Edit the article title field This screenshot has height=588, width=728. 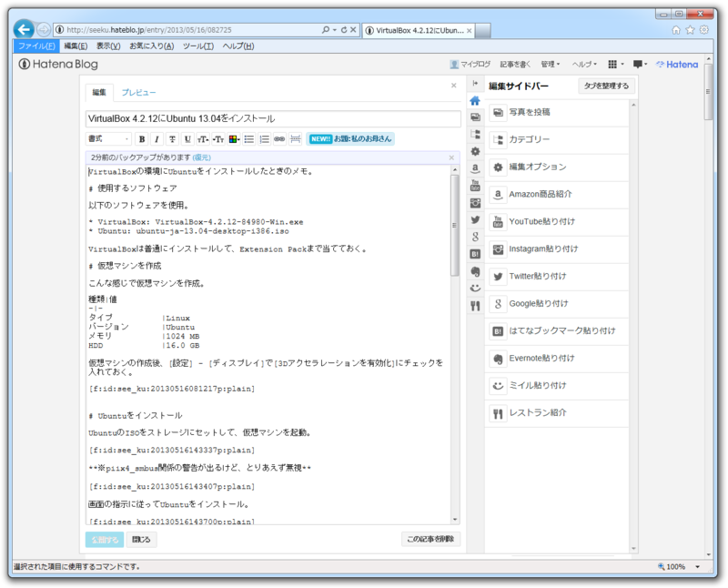click(273, 118)
